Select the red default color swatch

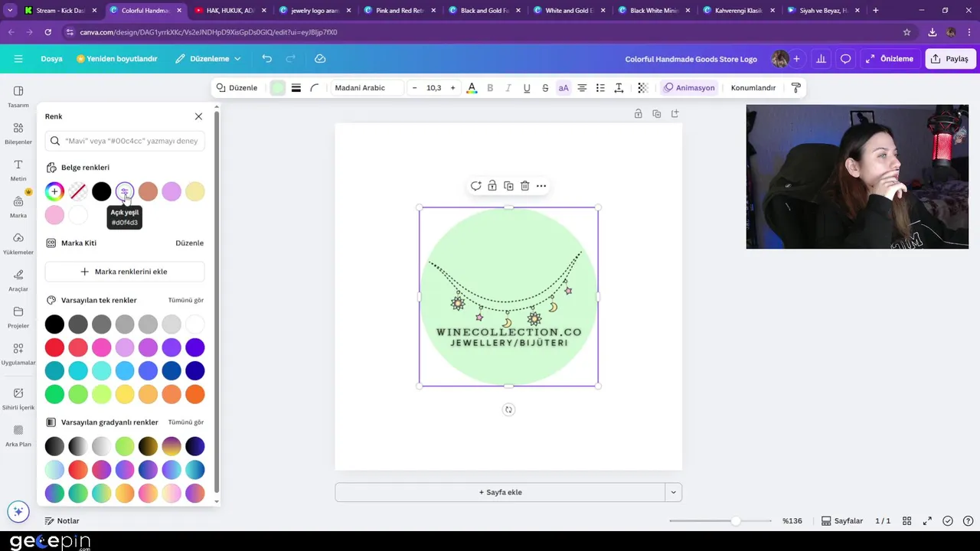[54, 347]
